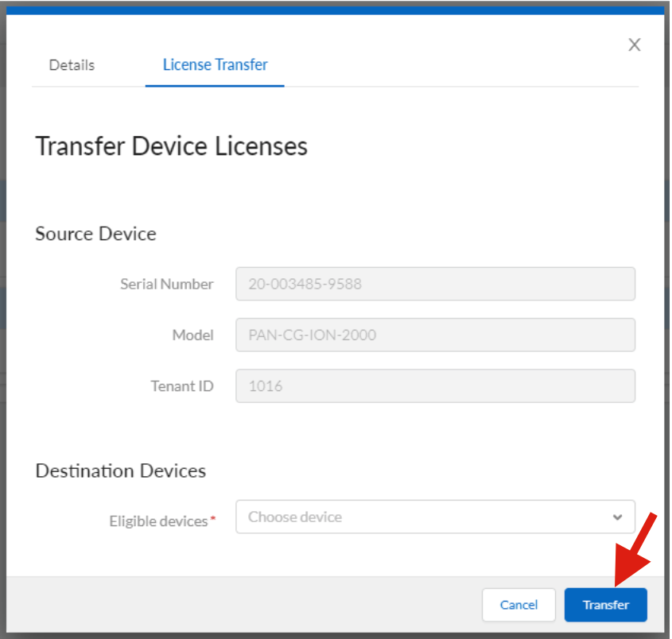Click the Tenant ID label
Screen dimensions: 672x639
point(181,386)
